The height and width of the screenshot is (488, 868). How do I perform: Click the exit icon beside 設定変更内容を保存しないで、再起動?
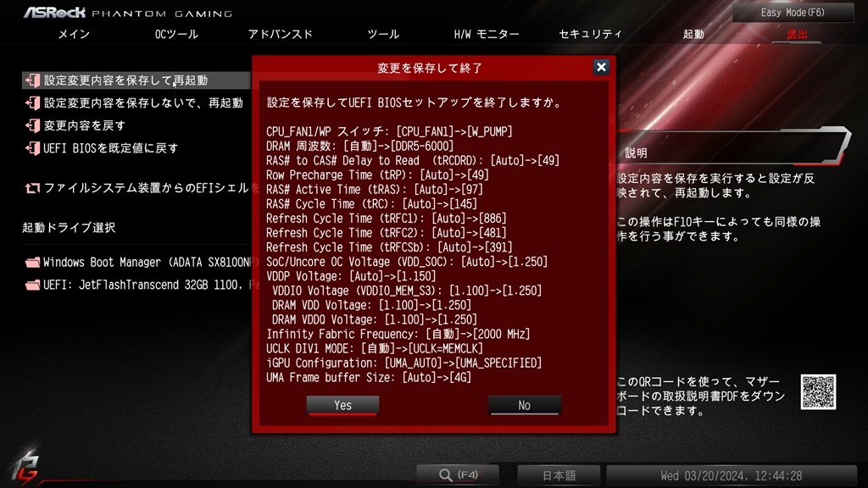(33, 103)
